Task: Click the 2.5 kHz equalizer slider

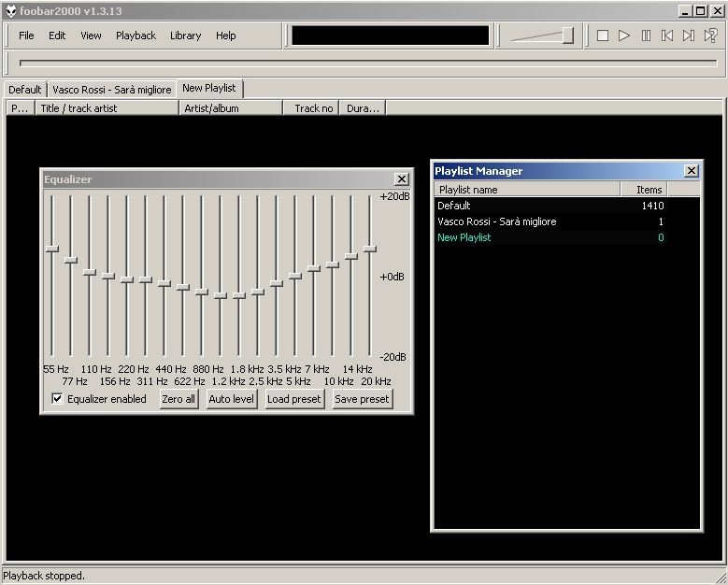Action: click(258, 292)
